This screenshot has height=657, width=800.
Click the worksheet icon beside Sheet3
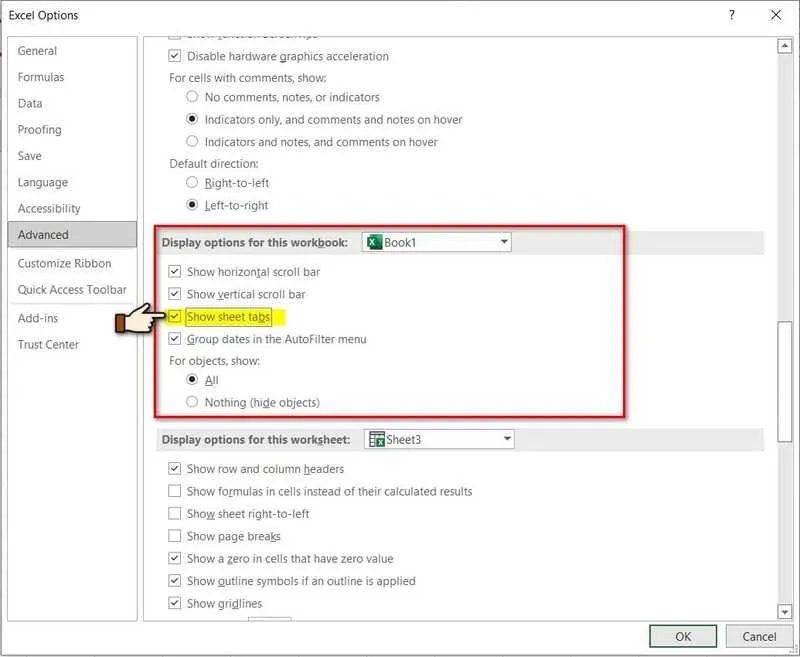coord(379,438)
